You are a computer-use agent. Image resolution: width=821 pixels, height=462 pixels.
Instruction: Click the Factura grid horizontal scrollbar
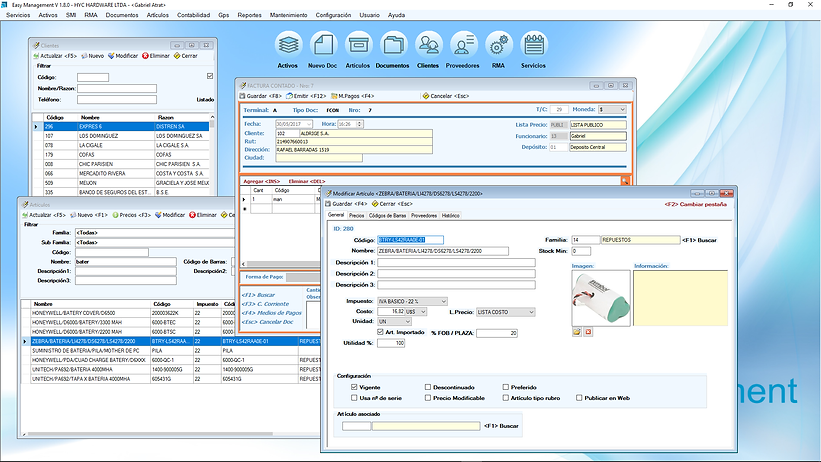click(x=282, y=264)
